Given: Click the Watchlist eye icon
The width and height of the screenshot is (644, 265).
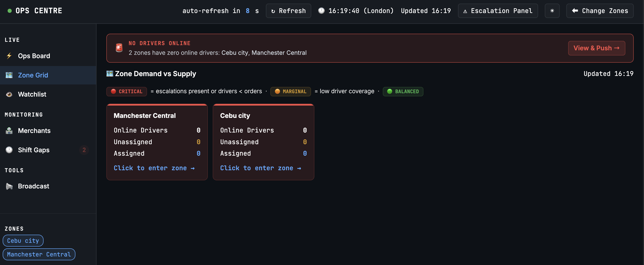Looking at the screenshot, I should point(9,94).
